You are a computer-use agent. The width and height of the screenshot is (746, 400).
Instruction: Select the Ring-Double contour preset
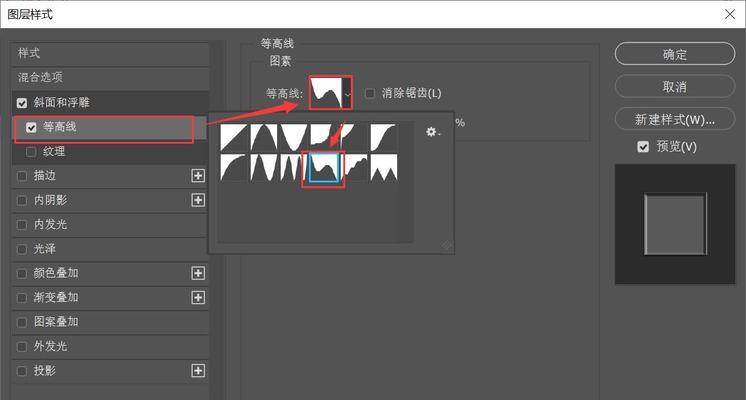(291, 167)
